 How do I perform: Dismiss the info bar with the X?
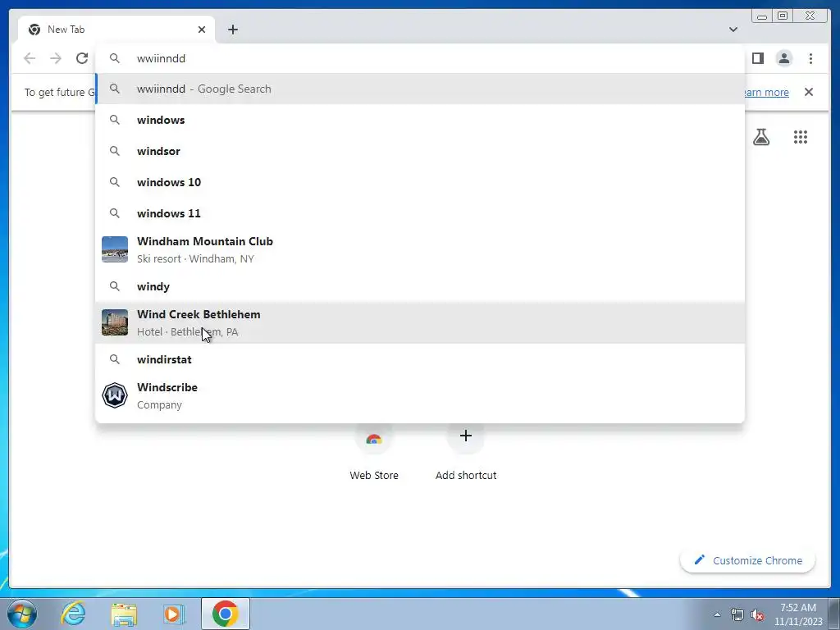pos(808,92)
